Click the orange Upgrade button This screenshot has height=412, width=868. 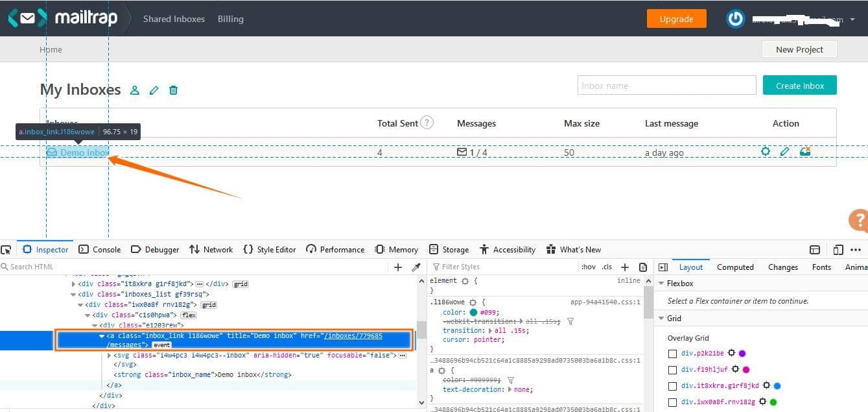(676, 19)
